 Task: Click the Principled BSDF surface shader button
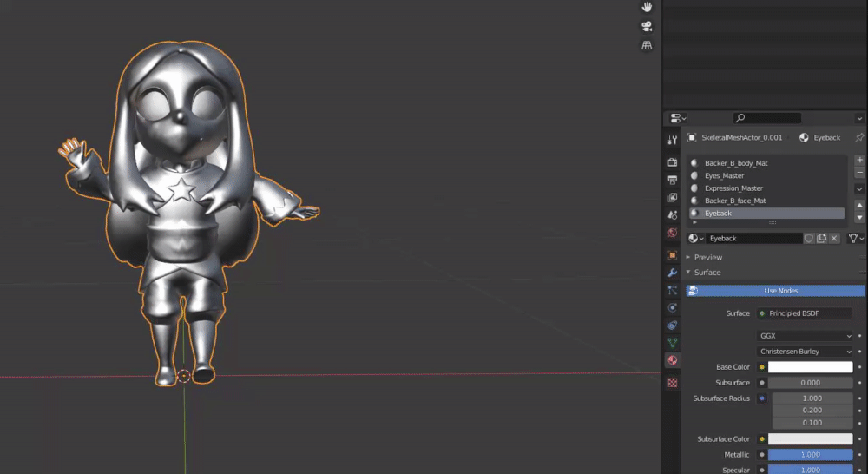point(805,313)
